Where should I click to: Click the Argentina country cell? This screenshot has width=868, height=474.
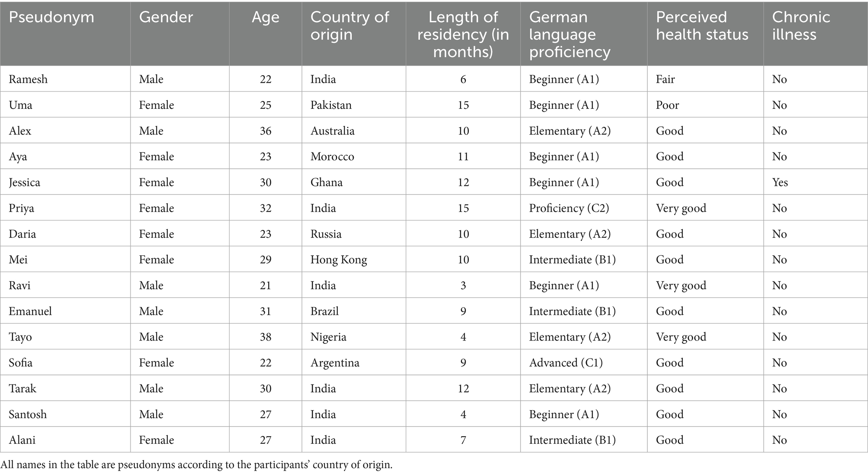click(x=335, y=363)
